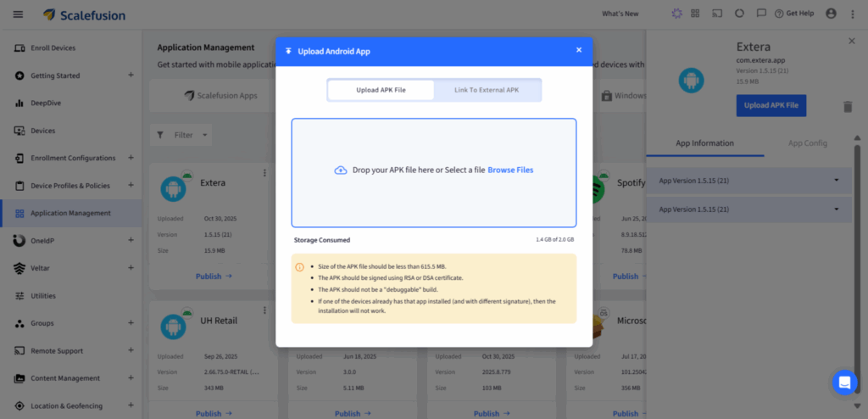
Task: Click the cast screen icon in top bar
Action: point(716,14)
